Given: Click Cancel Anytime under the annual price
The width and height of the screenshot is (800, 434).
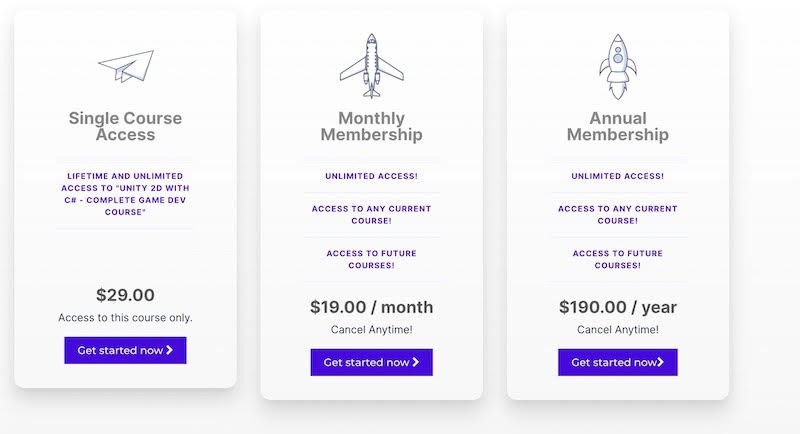Looking at the screenshot, I should (x=617, y=329).
